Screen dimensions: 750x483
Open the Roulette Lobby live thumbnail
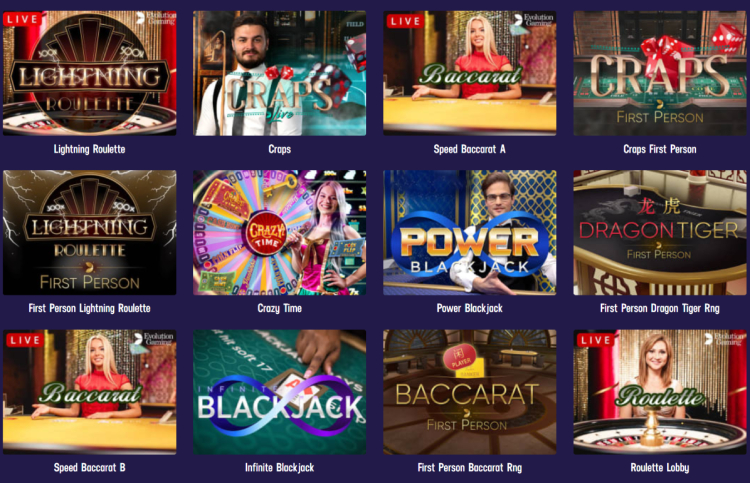point(660,392)
